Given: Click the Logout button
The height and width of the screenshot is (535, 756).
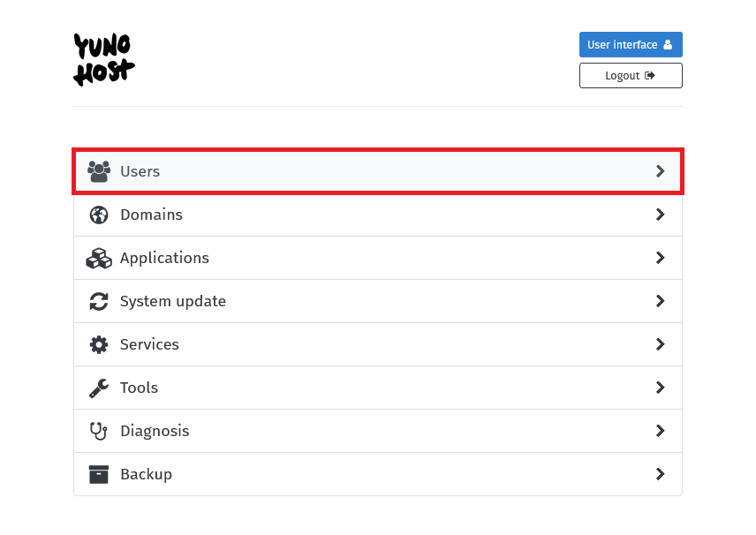Looking at the screenshot, I should [631, 75].
